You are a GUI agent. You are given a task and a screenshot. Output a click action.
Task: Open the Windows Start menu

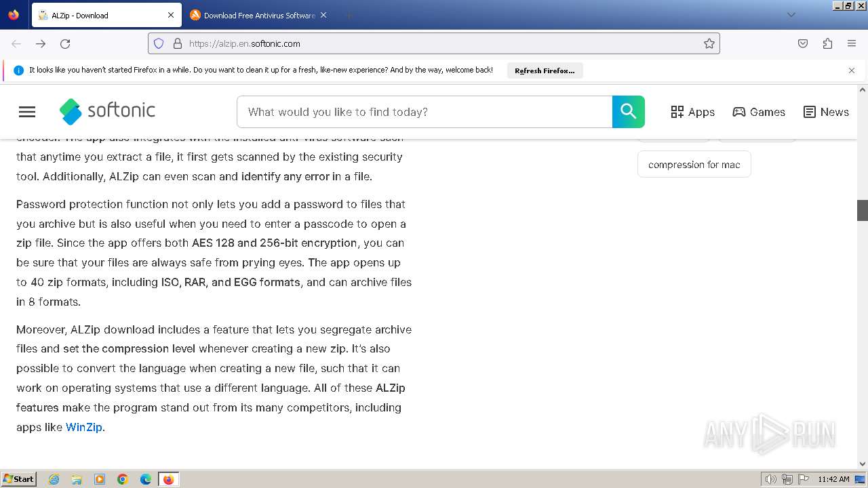click(19, 479)
